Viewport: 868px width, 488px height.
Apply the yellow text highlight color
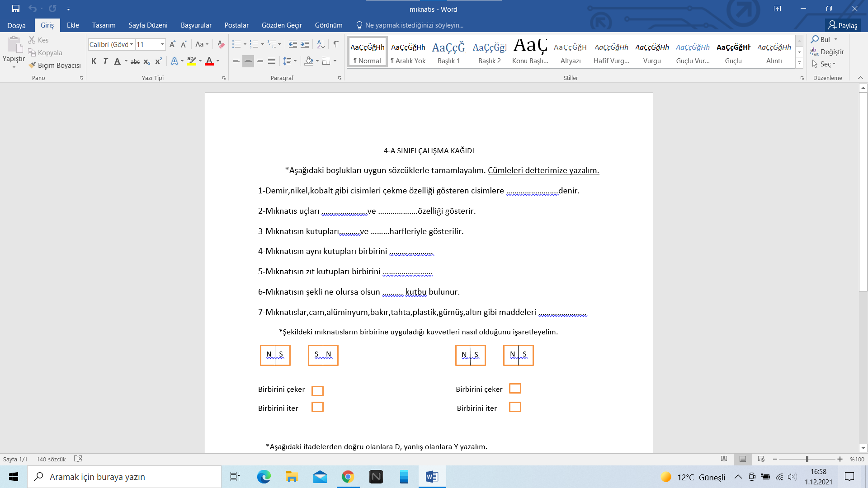(x=192, y=61)
